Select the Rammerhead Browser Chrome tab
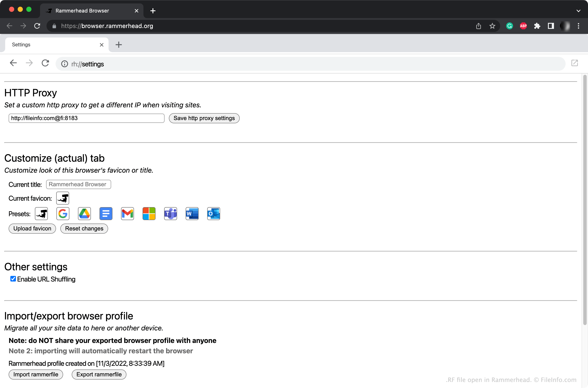Viewport: 588px width, 388px height. 92,11
